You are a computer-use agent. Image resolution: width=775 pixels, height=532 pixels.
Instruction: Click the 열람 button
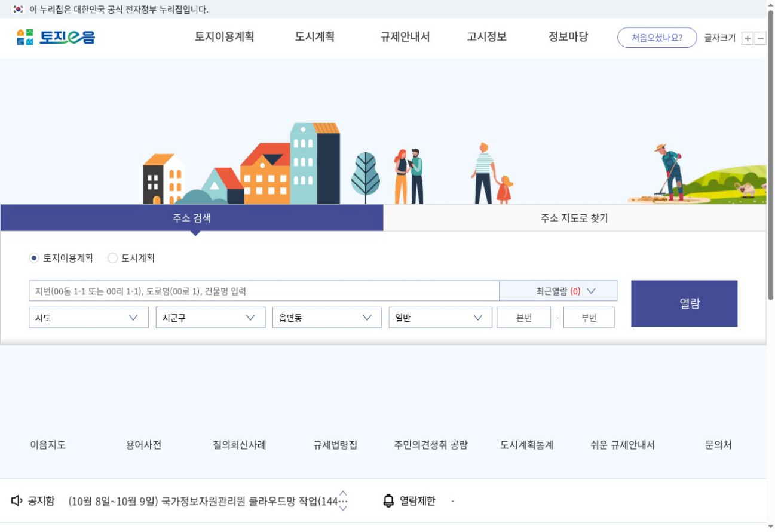pos(684,303)
